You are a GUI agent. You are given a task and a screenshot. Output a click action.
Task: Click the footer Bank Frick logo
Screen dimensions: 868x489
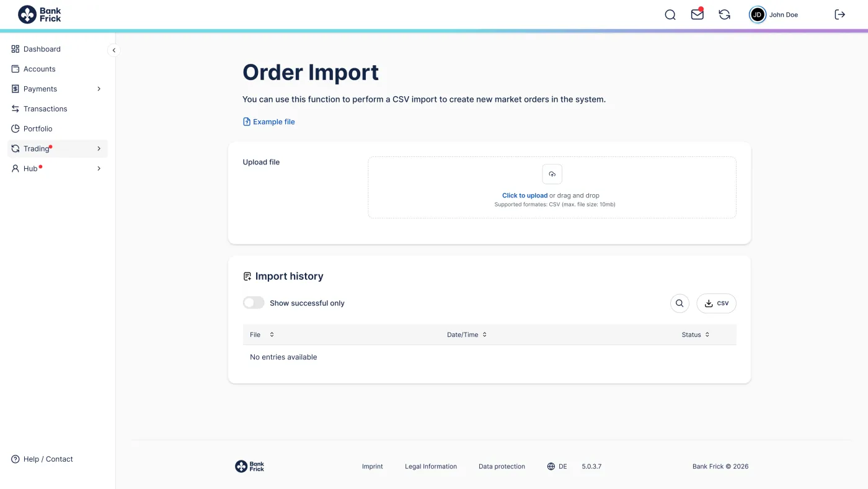pos(250,467)
